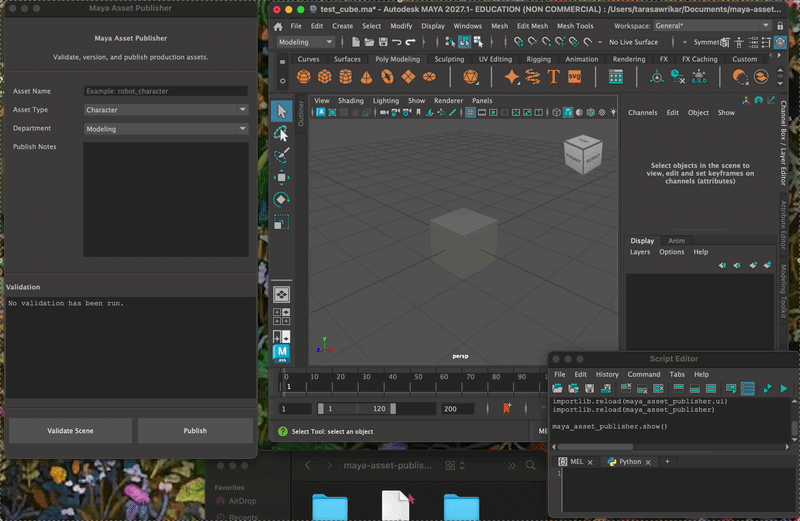Screen dimensions: 800x521
Task: Switch to the Sculpting shelf tab
Action: (449, 59)
